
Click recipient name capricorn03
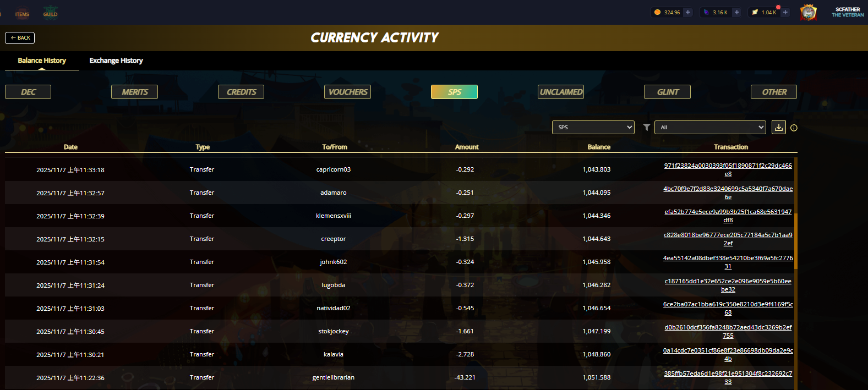334,169
